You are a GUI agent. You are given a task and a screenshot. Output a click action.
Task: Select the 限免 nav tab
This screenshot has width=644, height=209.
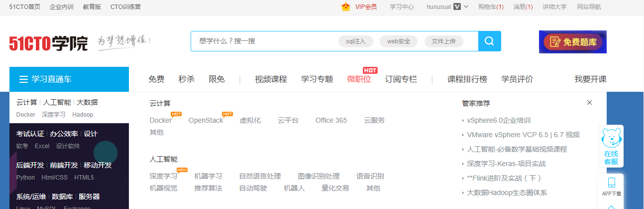(216, 79)
